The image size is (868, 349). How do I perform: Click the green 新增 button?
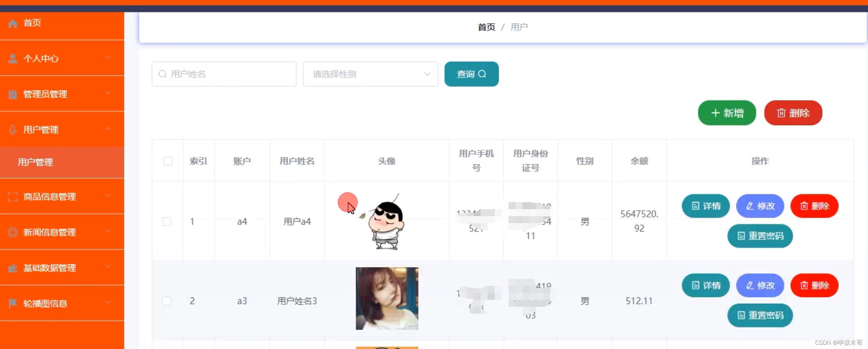tap(727, 113)
